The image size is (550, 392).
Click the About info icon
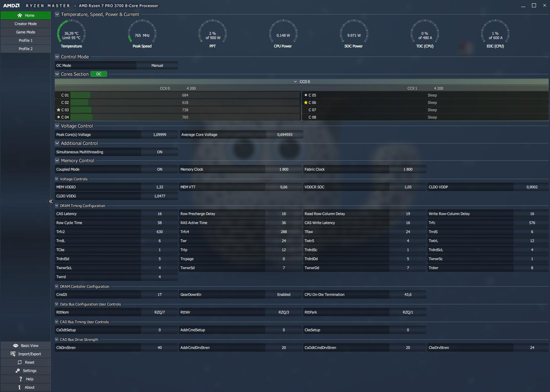(19, 387)
